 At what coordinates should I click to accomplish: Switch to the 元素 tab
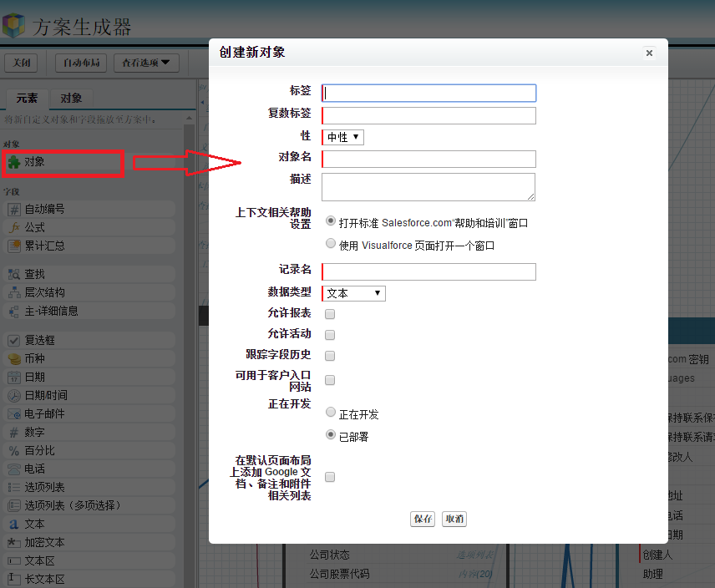[27, 98]
